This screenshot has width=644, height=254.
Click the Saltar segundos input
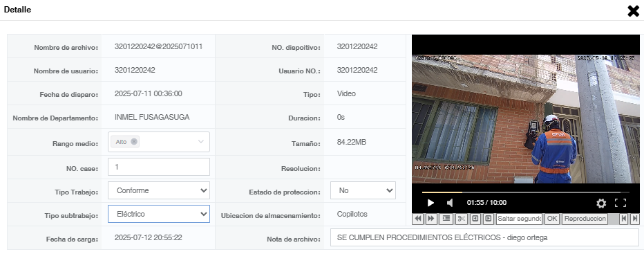519,219
